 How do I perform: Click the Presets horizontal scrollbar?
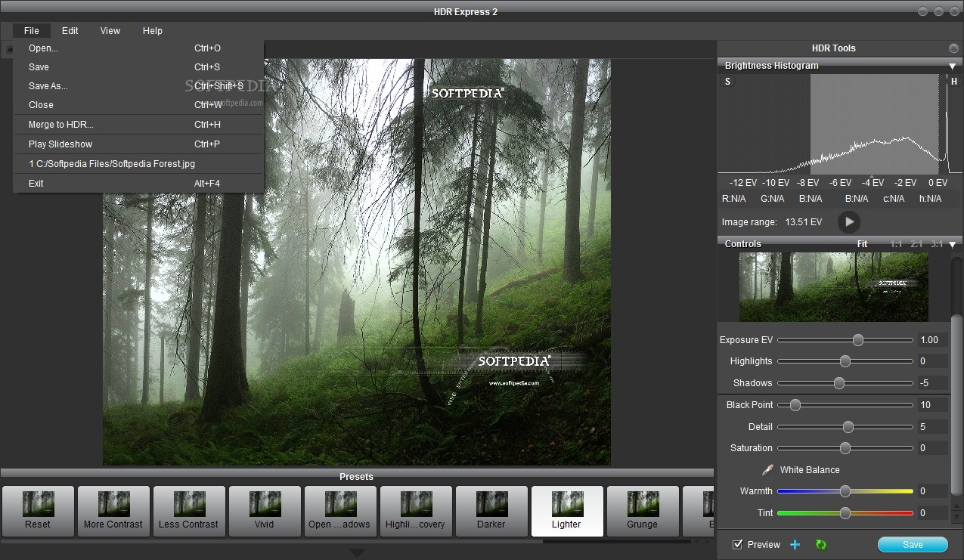272,541
